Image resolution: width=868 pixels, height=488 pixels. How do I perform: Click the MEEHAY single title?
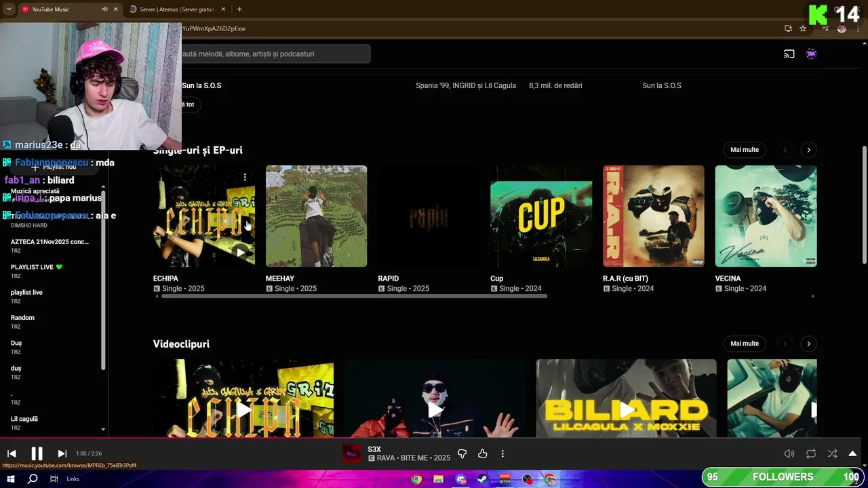tap(280, 279)
